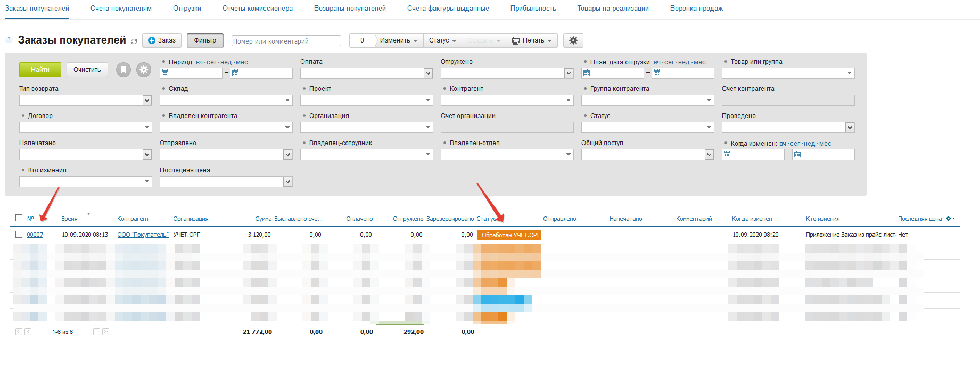
Task: Expand the Оплата filter dropdown
Action: point(429,73)
